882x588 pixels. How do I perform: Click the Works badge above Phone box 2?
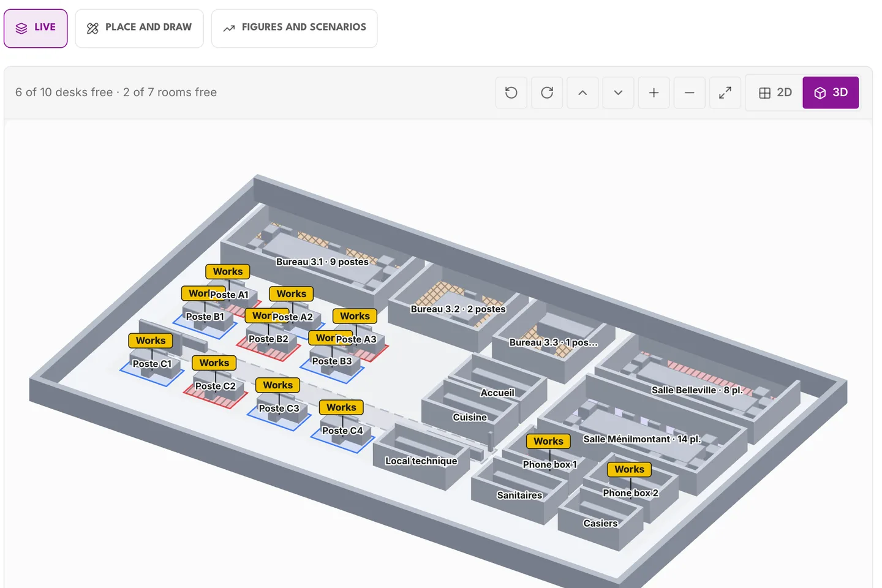pos(630,469)
